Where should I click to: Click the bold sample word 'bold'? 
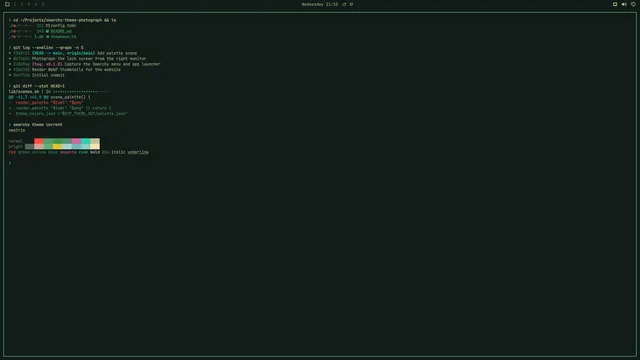[95, 152]
